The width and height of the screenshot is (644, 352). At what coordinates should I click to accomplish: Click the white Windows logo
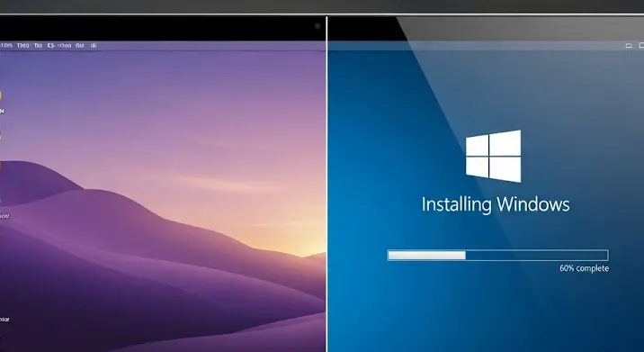pyautogui.click(x=493, y=156)
